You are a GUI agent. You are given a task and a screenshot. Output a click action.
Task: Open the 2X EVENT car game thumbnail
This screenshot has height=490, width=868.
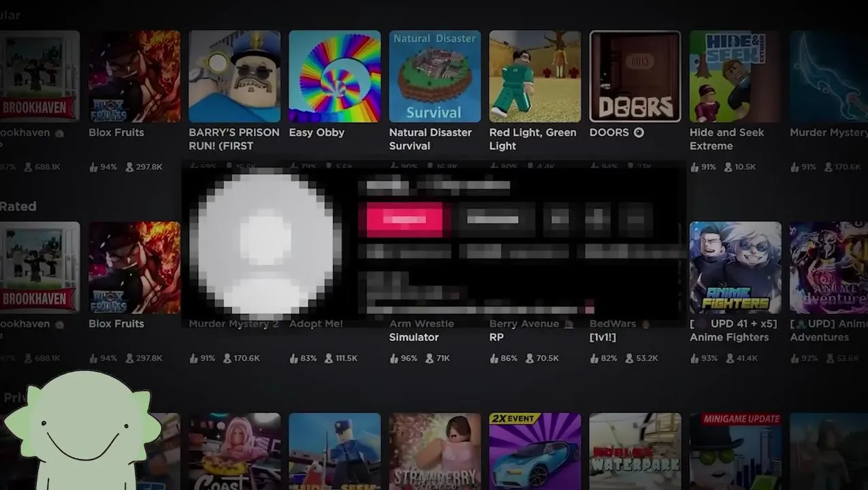[x=535, y=451]
